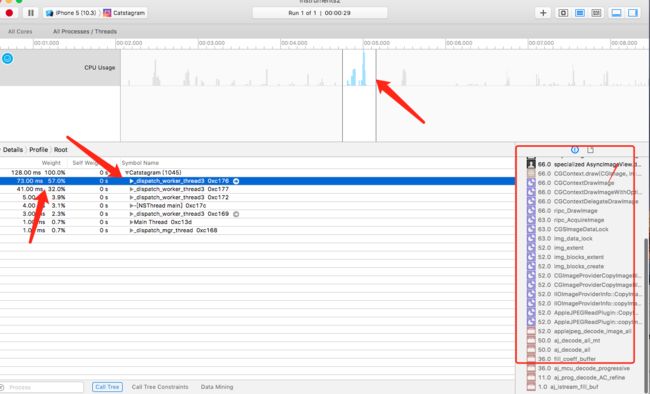Click the 00:06.000 mark on the timeline ruler

(x=459, y=43)
